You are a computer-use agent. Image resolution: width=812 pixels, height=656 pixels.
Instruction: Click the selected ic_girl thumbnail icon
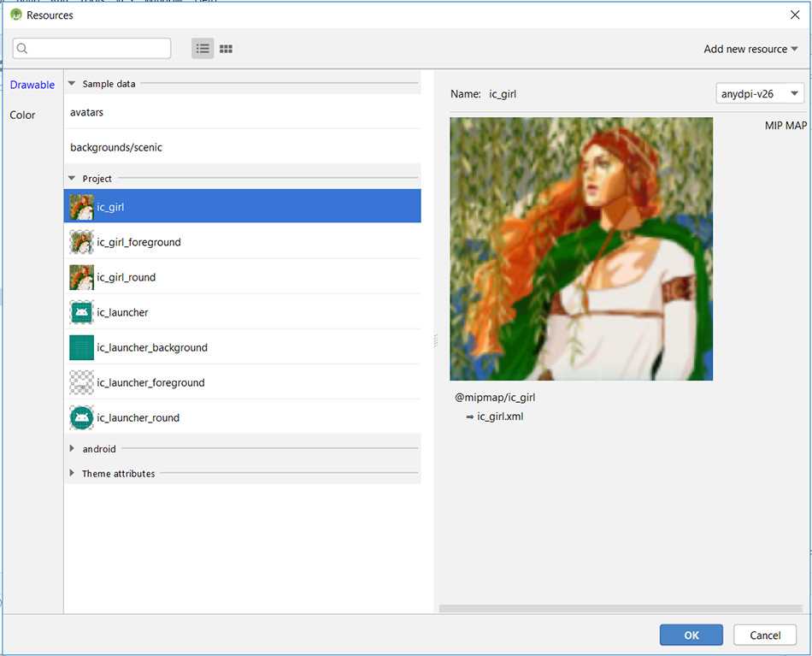click(81, 207)
